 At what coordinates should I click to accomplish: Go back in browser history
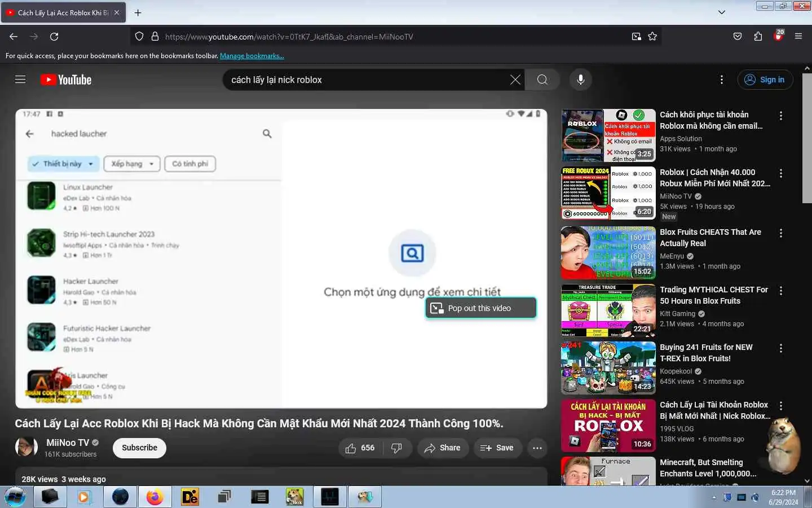pyautogui.click(x=14, y=36)
